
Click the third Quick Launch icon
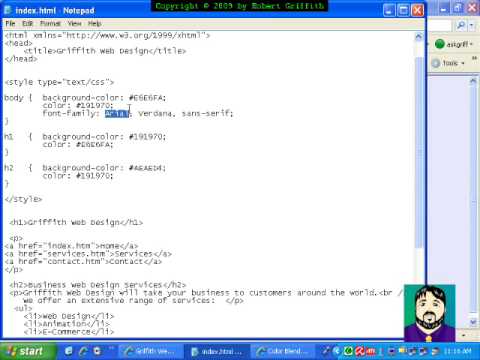click(97, 351)
